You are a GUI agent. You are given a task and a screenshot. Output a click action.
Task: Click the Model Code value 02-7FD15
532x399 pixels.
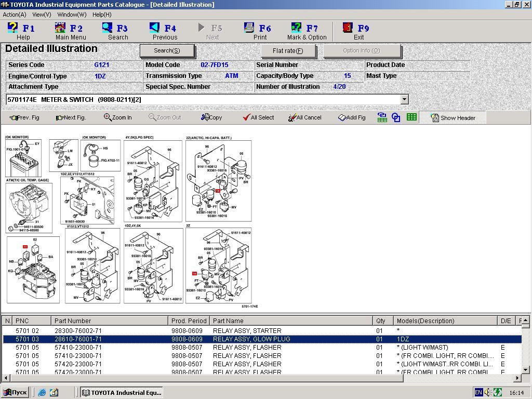pos(215,65)
